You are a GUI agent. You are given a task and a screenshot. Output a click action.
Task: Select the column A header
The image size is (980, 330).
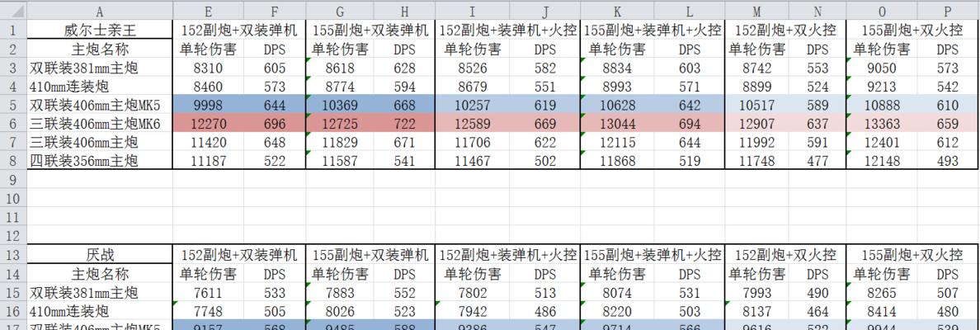100,11
